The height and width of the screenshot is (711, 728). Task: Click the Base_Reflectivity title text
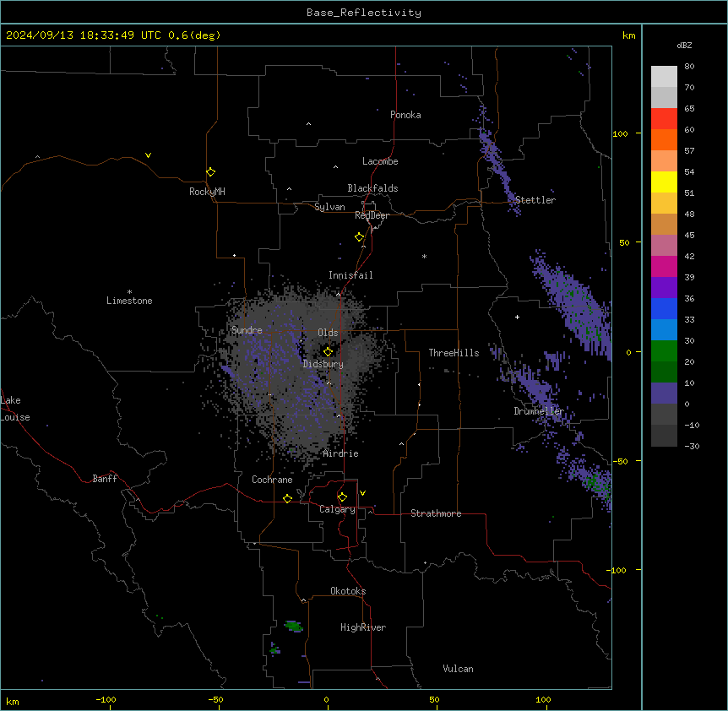click(364, 13)
